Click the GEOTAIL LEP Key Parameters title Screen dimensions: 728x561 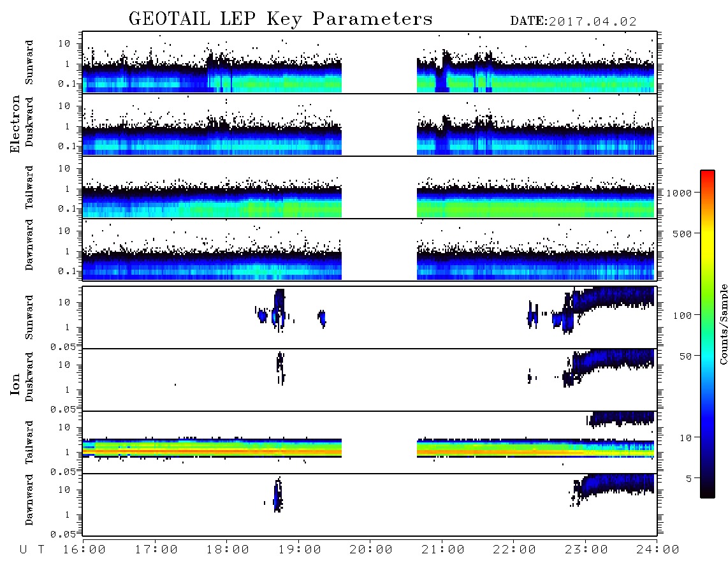[x=280, y=18]
